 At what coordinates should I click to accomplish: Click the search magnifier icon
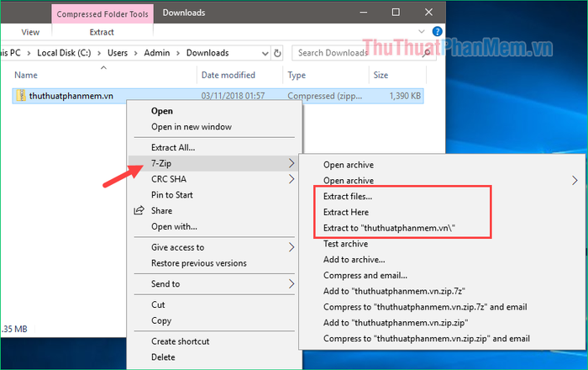click(x=427, y=53)
